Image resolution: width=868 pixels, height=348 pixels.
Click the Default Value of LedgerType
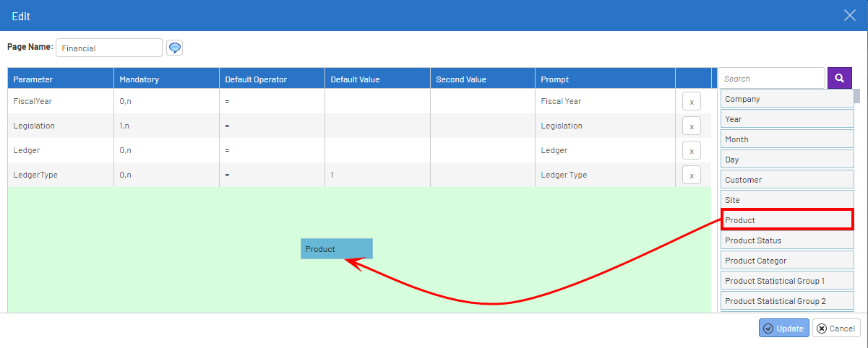tap(332, 175)
